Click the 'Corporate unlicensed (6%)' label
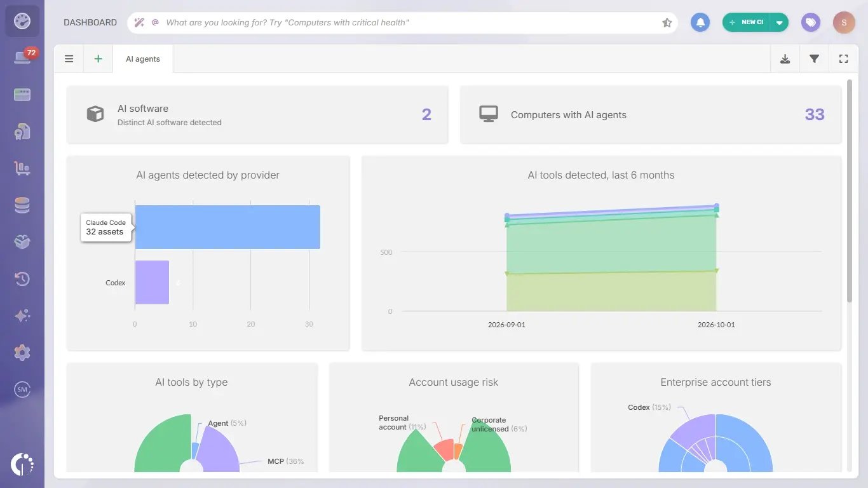 [x=499, y=424]
